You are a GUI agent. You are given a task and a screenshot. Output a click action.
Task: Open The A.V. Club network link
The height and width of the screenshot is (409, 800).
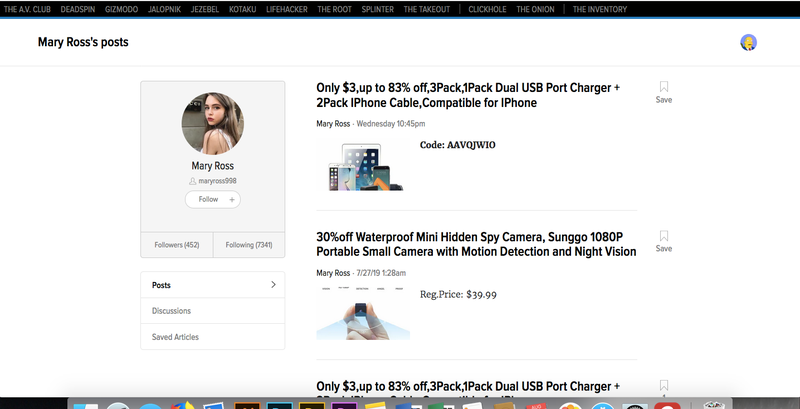click(x=27, y=9)
